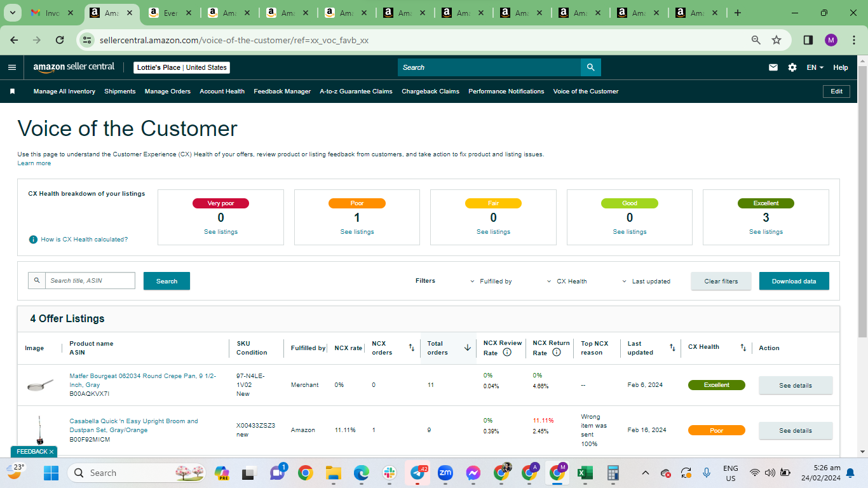
Task: Open A-to-z Guarantee Claims
Action: [x=356, y=91]
